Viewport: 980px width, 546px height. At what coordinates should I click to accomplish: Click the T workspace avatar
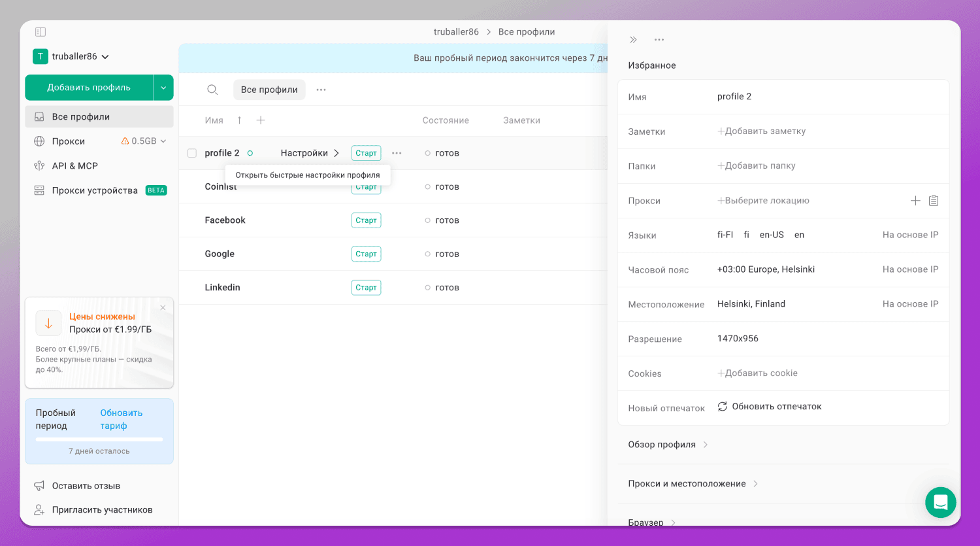pos(41,56)
